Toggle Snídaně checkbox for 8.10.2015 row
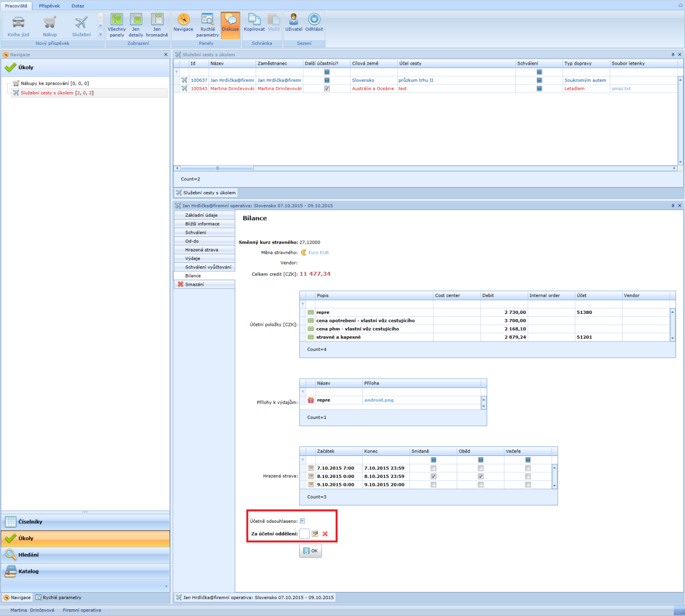This screenshot has width=685, height=616. point(433,476)
